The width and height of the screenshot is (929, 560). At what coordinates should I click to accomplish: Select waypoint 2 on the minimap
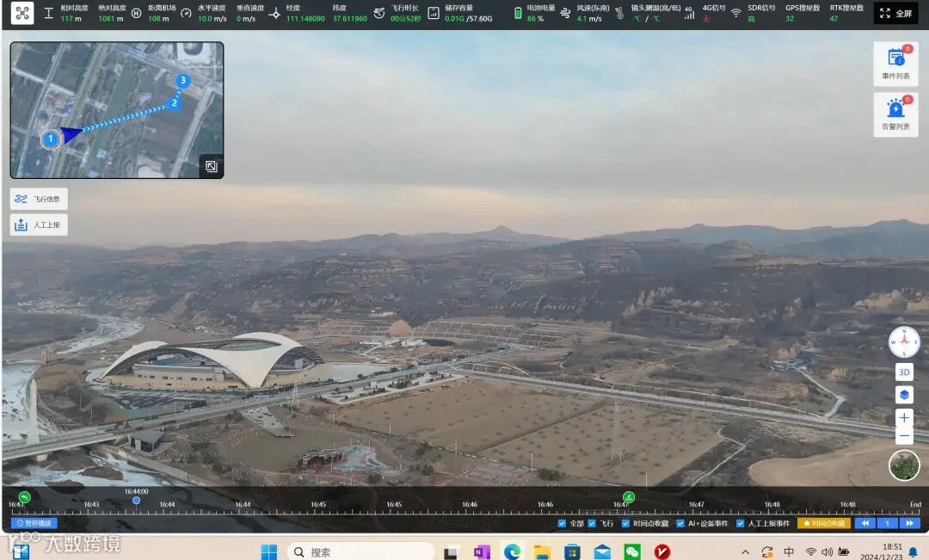point(174,103)
